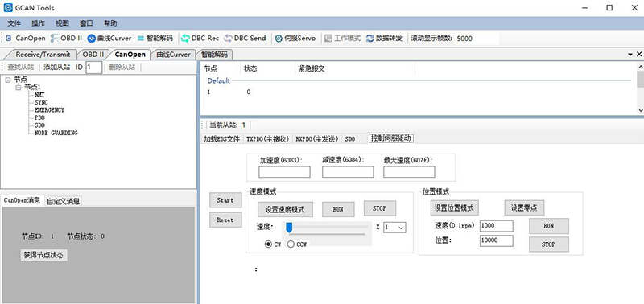Click the 速度 slider handle
Screen dimensions: 644x304
point(289,228)
